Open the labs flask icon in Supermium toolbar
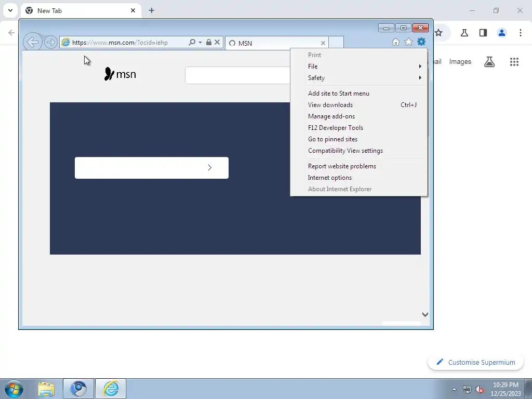Image resolution: width=532 pixels, height=399 pixels. coord(464,33)
